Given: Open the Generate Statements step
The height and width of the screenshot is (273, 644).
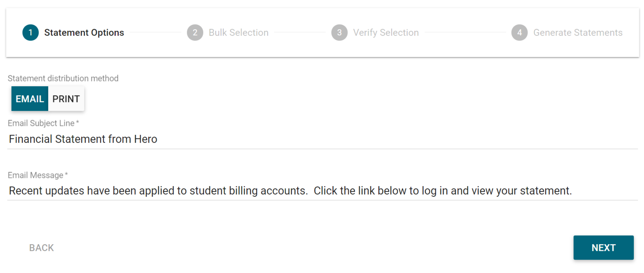Looking at the screenshot, I should tap(578, 33).
